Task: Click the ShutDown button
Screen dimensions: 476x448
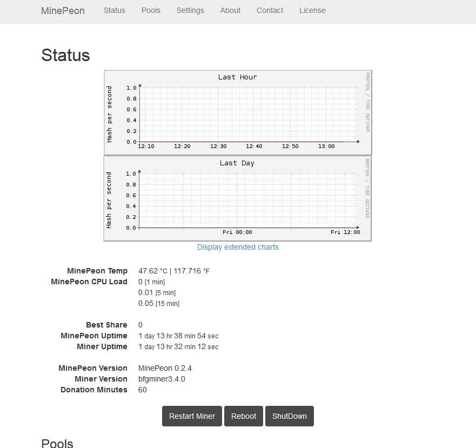Action: [289, 416]
